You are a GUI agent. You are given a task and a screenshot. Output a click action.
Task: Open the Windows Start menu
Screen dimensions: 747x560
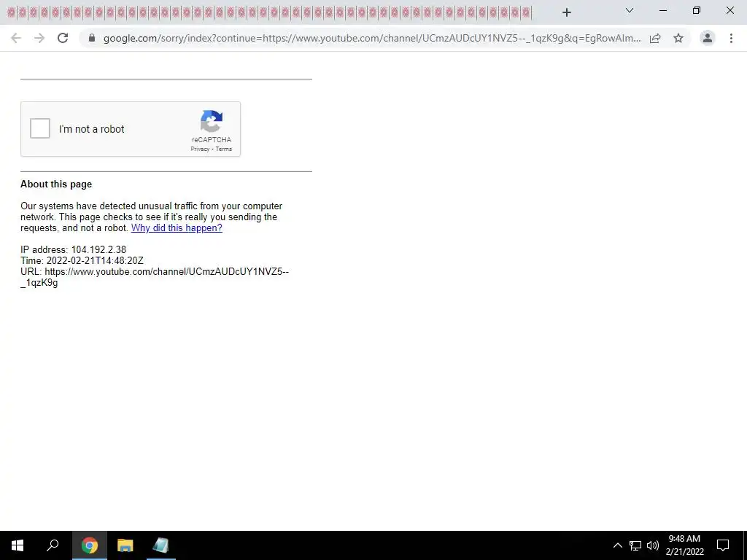[18, 545]
